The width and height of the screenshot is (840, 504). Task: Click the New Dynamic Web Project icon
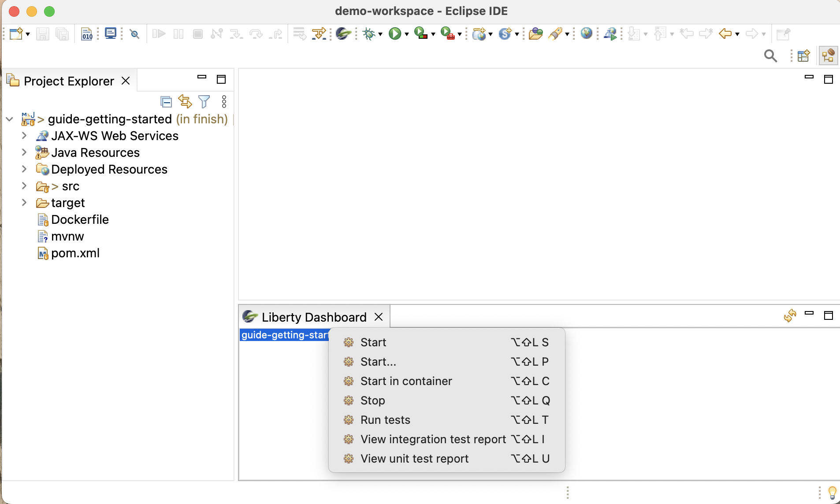coord(479,34)
